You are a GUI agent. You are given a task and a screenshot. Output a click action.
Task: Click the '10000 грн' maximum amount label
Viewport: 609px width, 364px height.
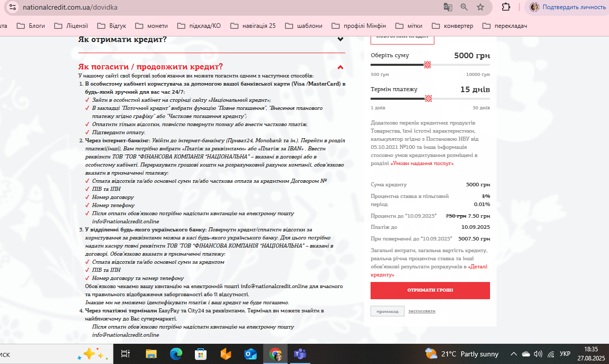478,74
